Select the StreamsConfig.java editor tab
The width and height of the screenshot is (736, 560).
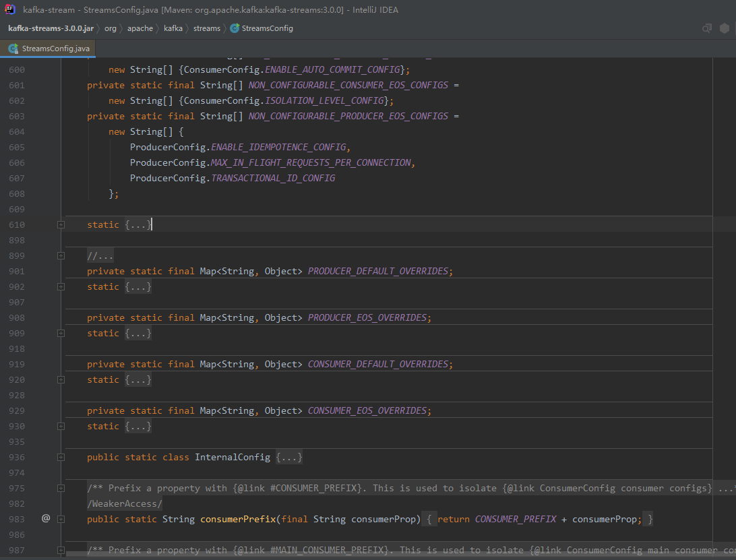click(x=49, y=49)
